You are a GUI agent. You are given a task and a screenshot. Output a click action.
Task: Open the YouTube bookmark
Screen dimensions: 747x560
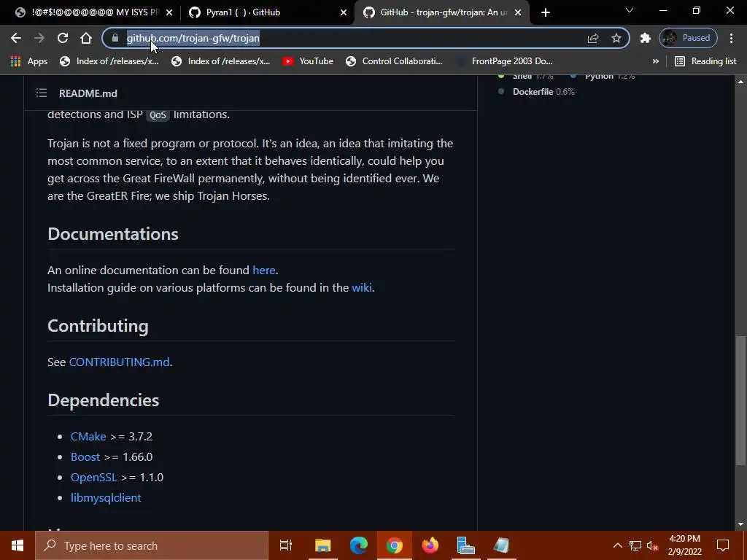(308, 61)
